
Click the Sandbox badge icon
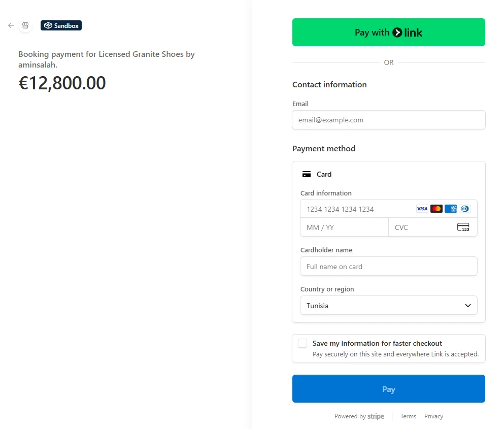(47, 25)
